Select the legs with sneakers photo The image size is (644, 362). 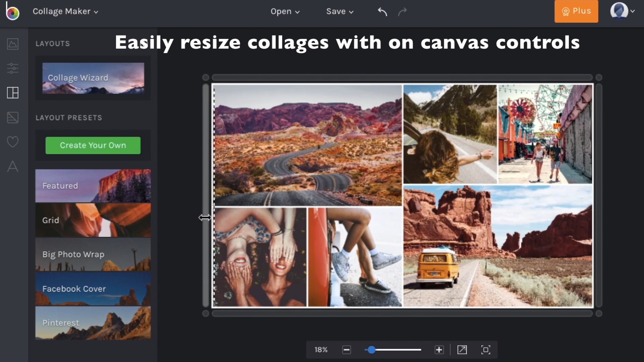(355, 257)
